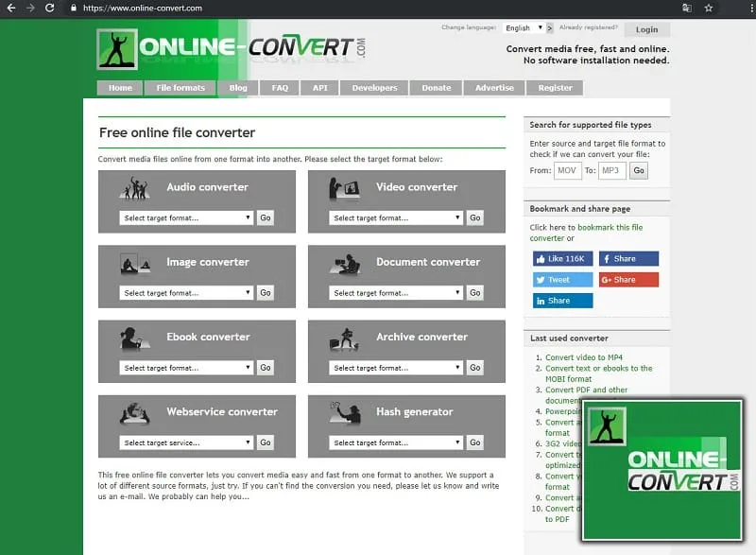Click the Online-Convert logo in header
756x555 pixels.
tap(231, 48)
